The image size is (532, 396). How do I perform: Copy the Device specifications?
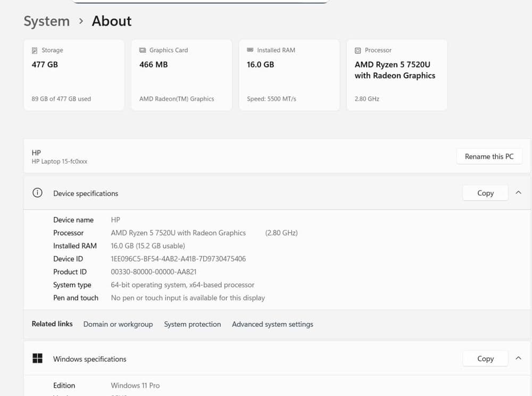(486, 193)
